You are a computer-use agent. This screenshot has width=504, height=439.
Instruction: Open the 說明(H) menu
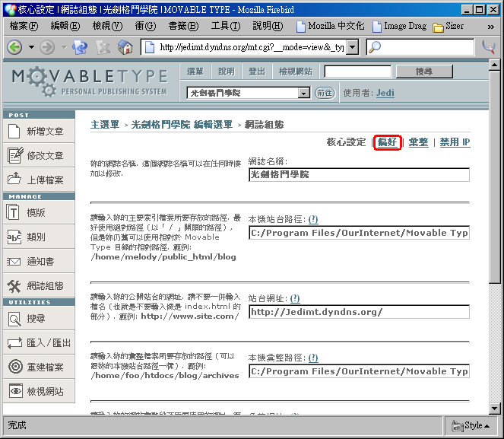tap(268, 26)
